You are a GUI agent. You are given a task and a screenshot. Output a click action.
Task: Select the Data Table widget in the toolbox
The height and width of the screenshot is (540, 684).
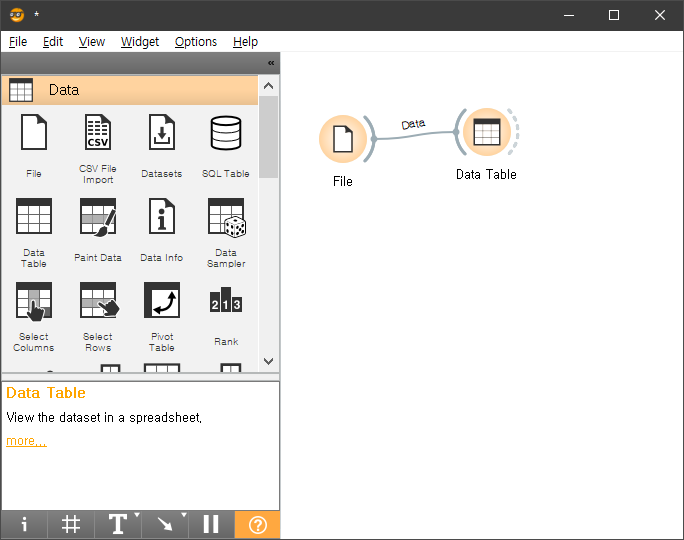click(x=34, y=233)
